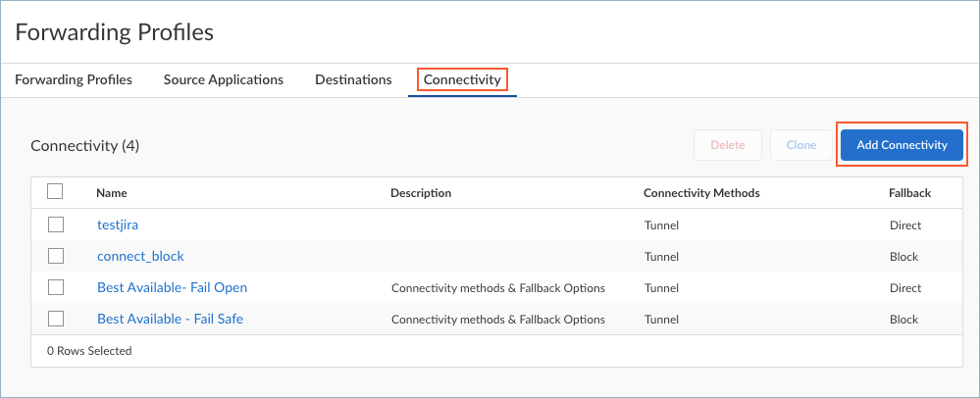Open the Best Available - Fail Safe link
Screen dimensions: 980x398
(170, 319)
